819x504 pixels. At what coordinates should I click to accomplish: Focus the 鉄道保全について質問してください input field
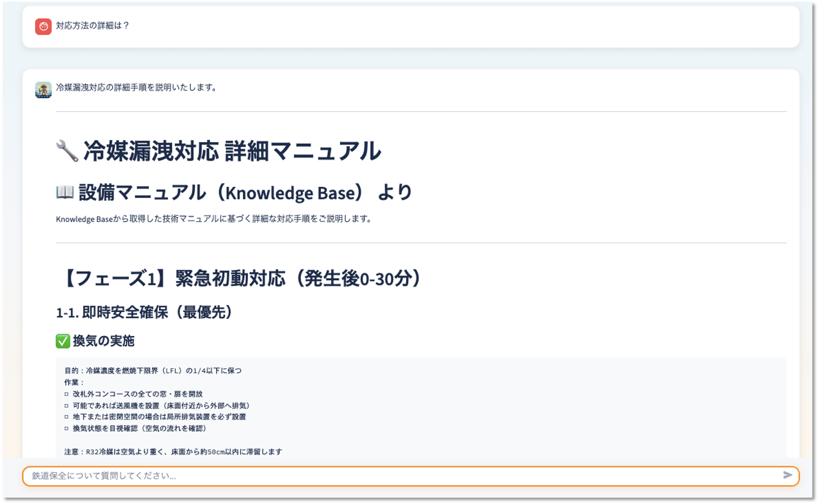click(x=400, y=476)
